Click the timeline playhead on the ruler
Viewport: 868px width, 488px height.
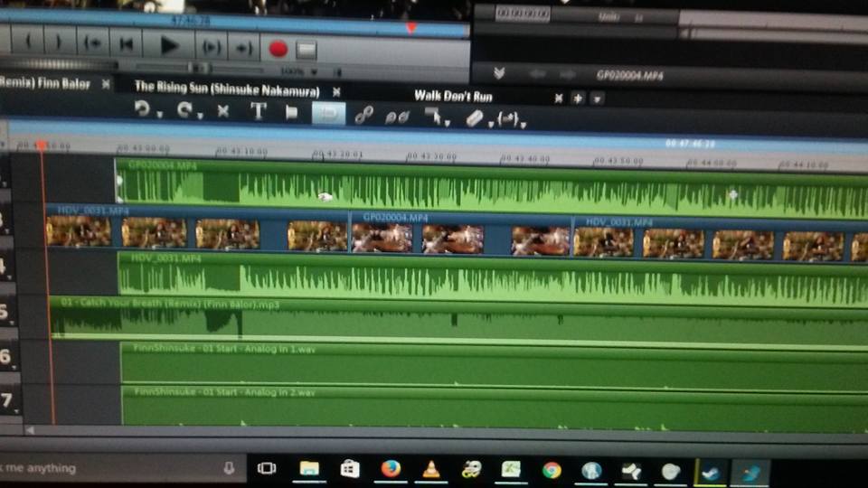41,145
